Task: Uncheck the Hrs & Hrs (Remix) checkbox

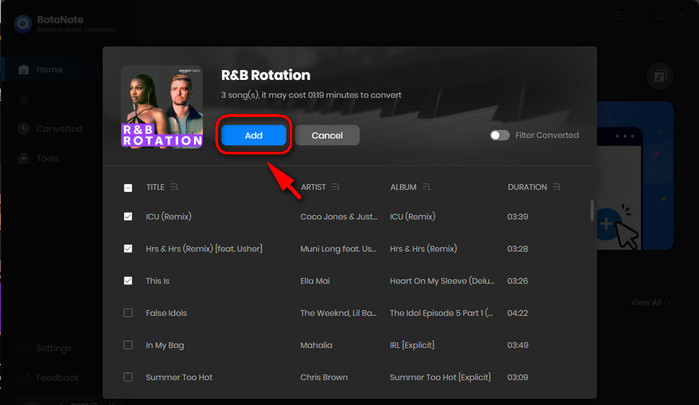Action: (128, 248)
